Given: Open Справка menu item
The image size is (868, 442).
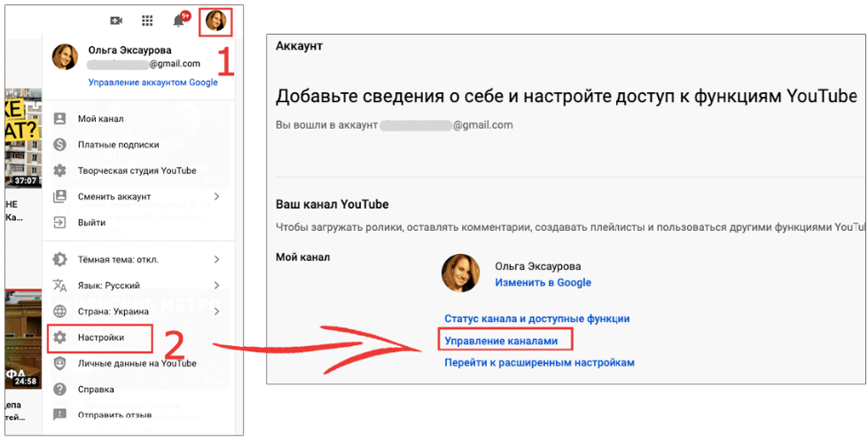Looking at the screenshot, I should (x=97, y=390).
